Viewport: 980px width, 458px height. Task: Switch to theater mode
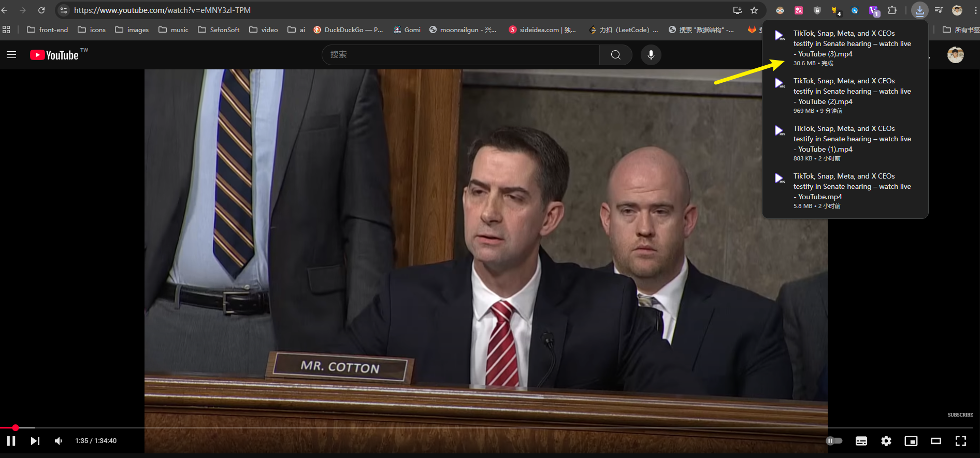(935, 441)
